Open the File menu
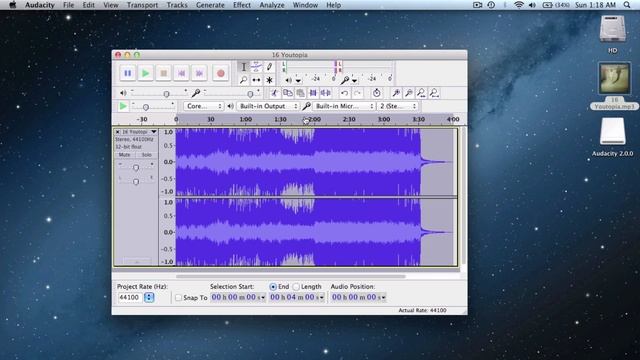The height and width of the screenshot is (360, 640). (x=69, y=5)
